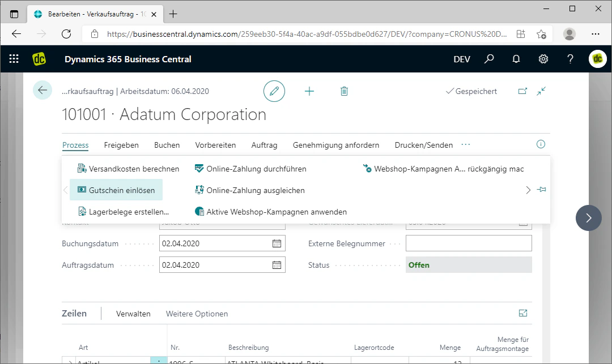Run Online-Zahlung ausgleichen action
This screenshot has height=364, width=612.
pyautogui.click(x=250, y=190)
